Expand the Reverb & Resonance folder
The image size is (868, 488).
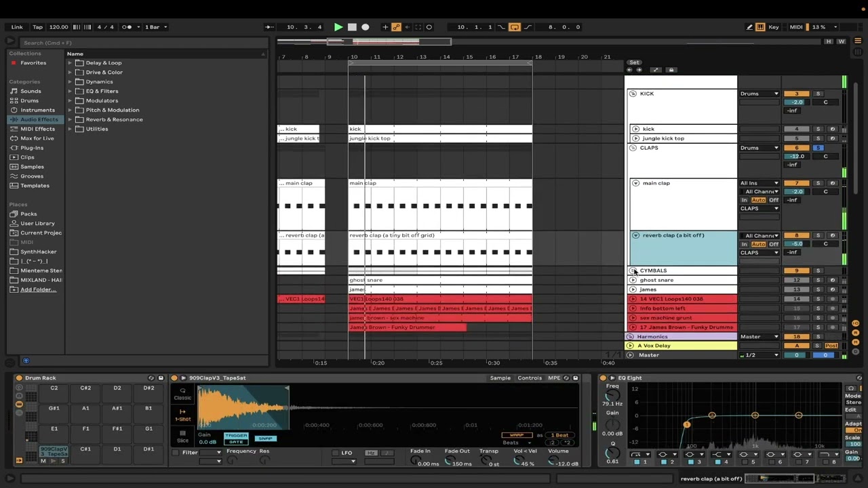pyautogui.click(x=70, y=120)
